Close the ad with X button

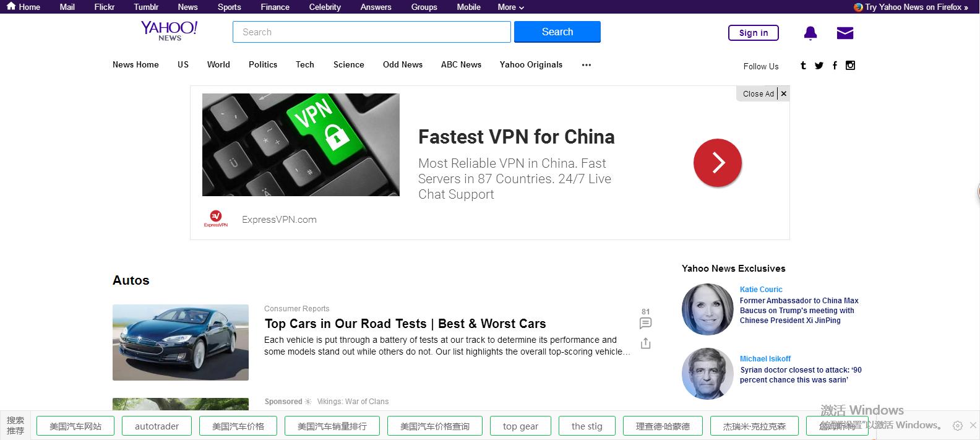tap(784, 93)
